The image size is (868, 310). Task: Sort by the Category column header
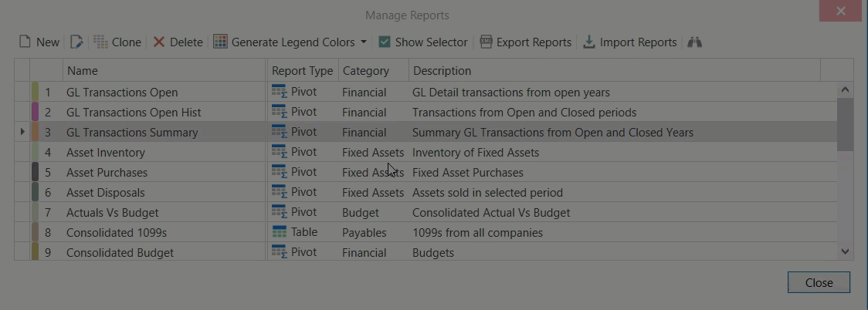click(365, 71)
